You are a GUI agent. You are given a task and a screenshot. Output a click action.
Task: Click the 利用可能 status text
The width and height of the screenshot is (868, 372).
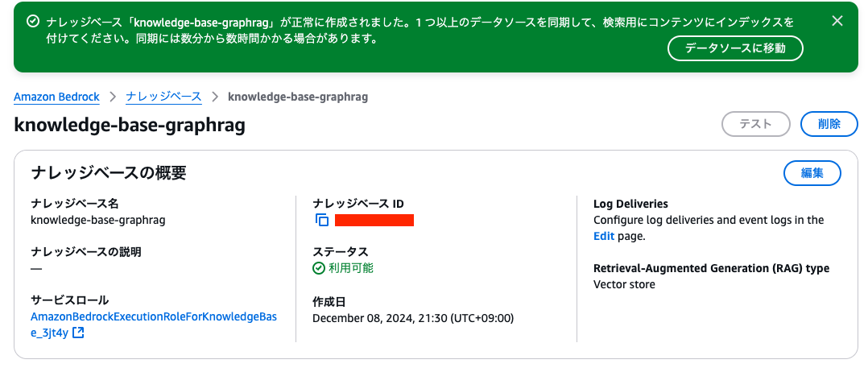click(351, 268)
